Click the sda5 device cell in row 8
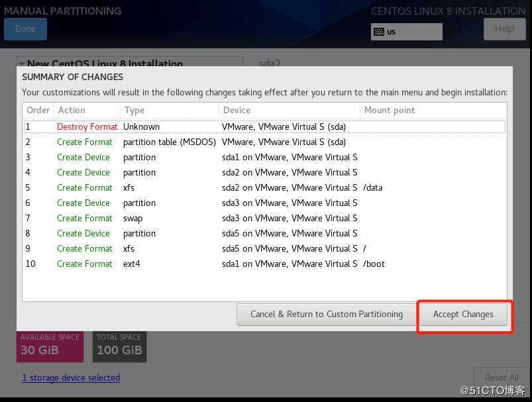This screenshot has width=532, height=402. 290,234
